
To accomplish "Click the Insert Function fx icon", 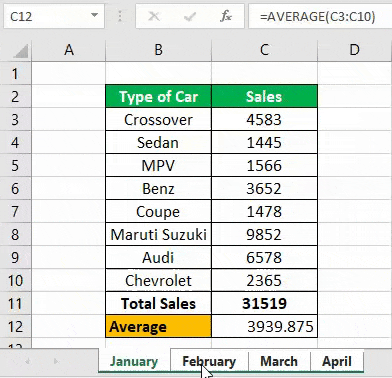I will (226, 16).
